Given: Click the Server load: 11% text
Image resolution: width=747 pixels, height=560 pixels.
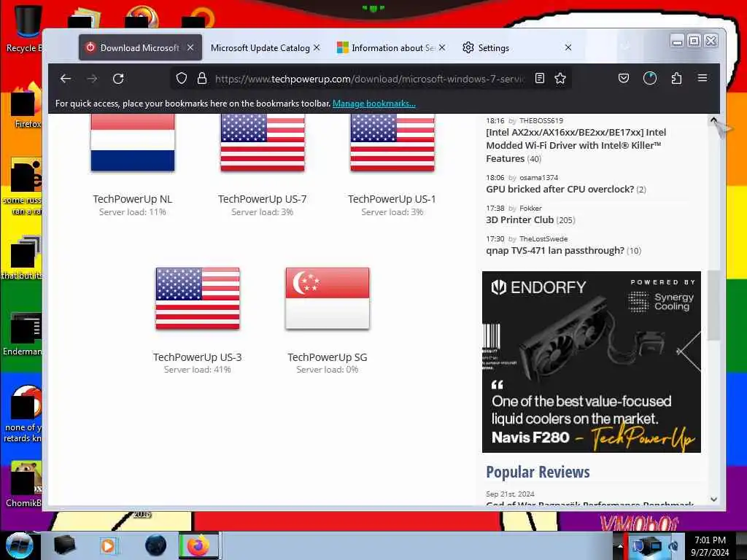Looking at the screenshot, I should [x=133, y=212].
